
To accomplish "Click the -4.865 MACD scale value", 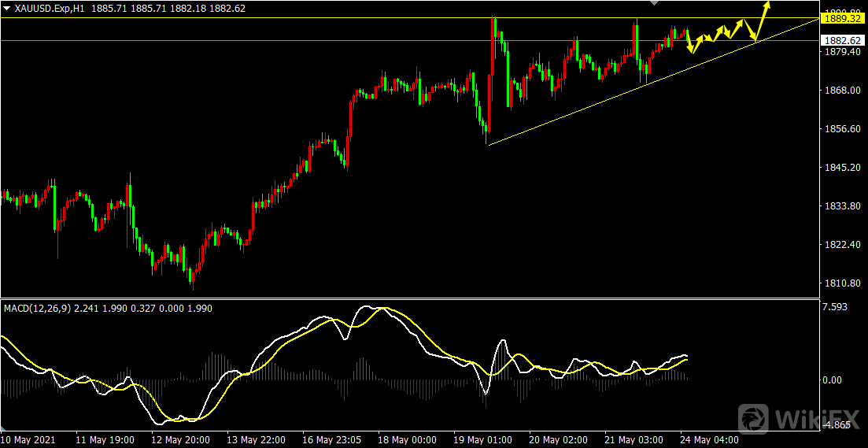I will point(837,425).
